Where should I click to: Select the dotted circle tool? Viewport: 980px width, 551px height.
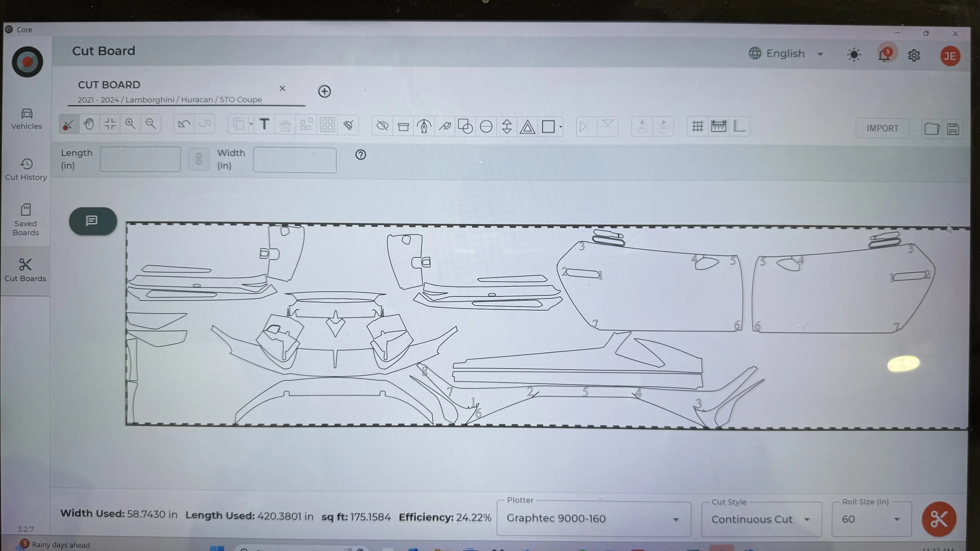486,127
